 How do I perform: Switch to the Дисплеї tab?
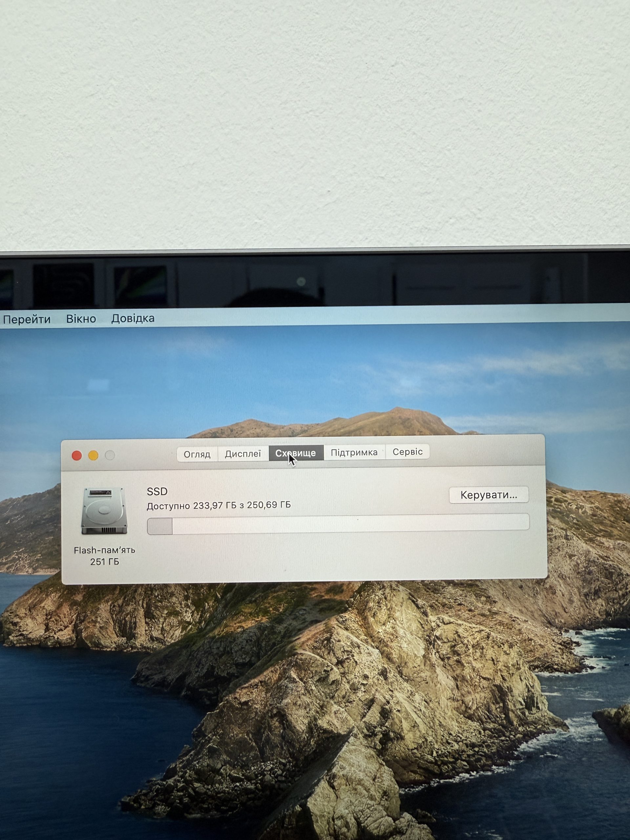click(243, 454)
